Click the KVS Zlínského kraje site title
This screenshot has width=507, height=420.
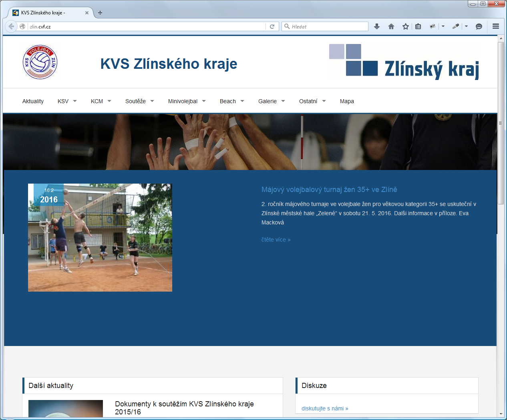point(169,64)
